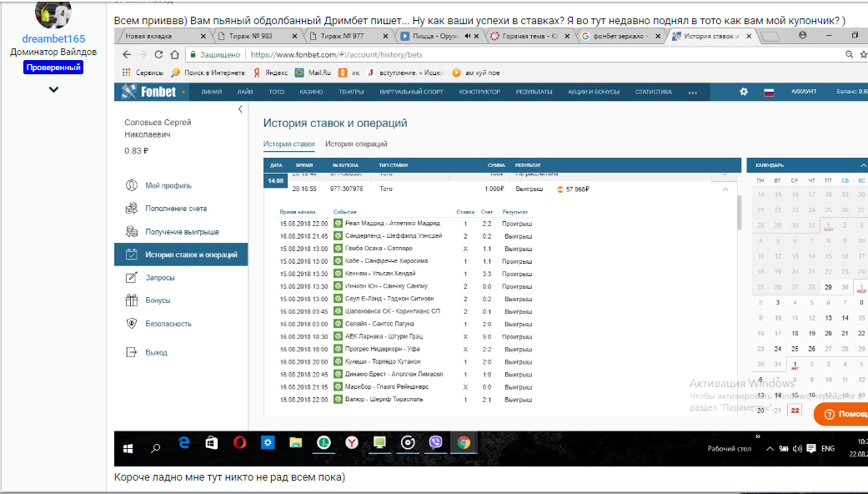The height and width of the screenshot is (494, 868).
Task: Click the orange coin icon next to 57 968₽
Action: coord(560,189)
